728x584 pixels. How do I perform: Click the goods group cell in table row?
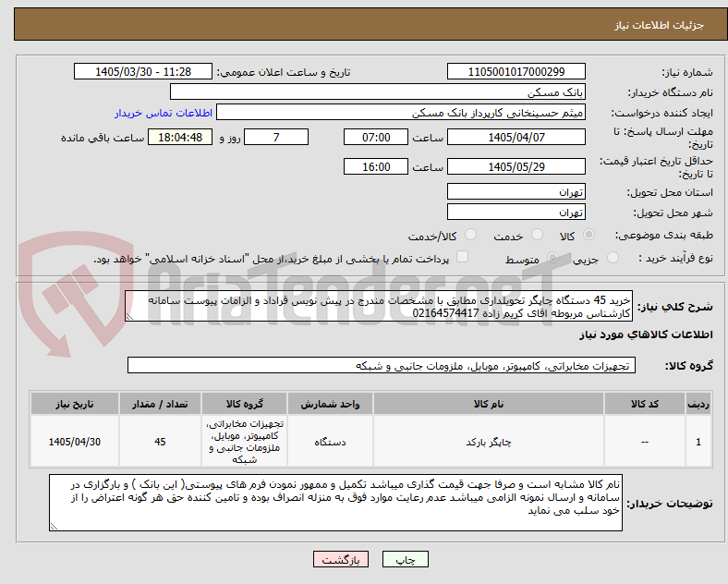tap(244, 442)
